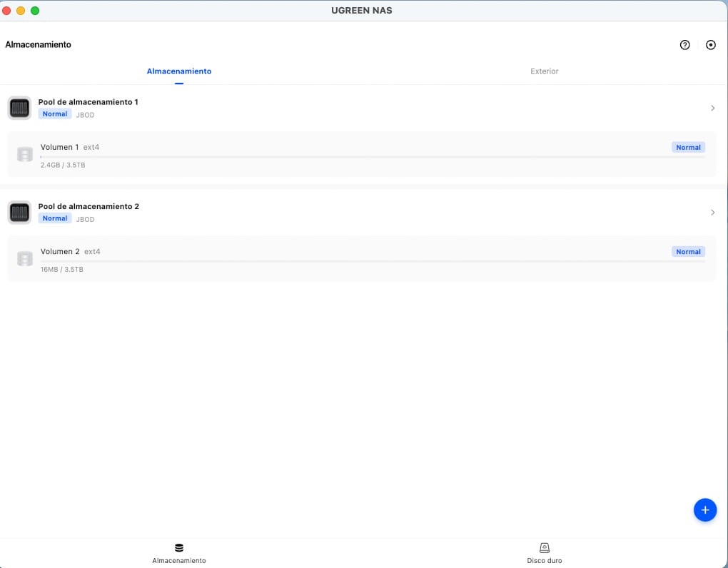Click the Disco duro icon in bottom bar
728x568 pixels.
click(544, 548)
